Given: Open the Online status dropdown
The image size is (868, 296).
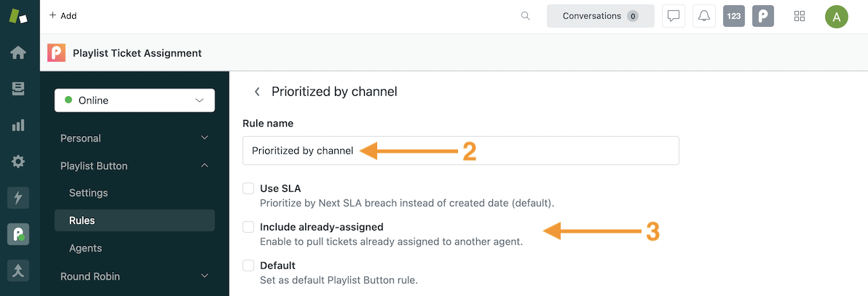Looking at the screenshot, I should 135,100.
